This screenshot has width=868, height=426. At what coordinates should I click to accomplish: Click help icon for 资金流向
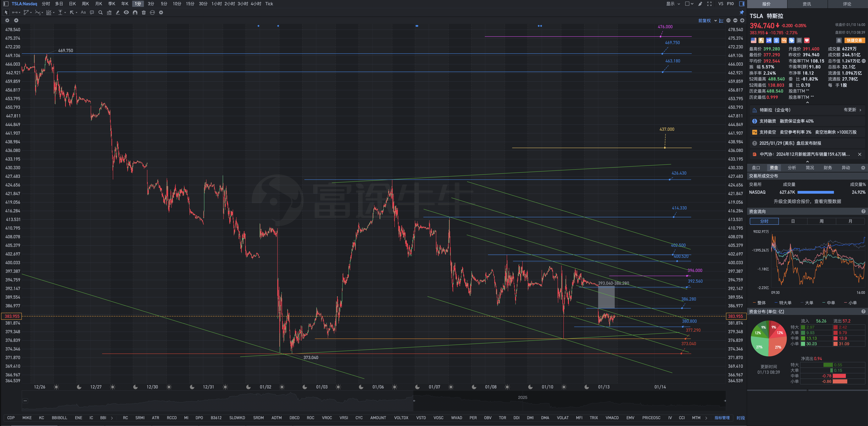863,211
